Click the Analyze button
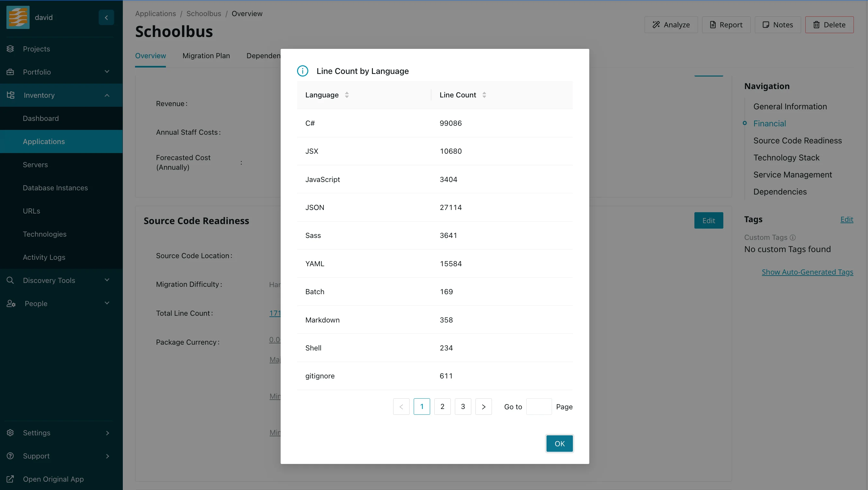868x490 pixels. [671, 25]
